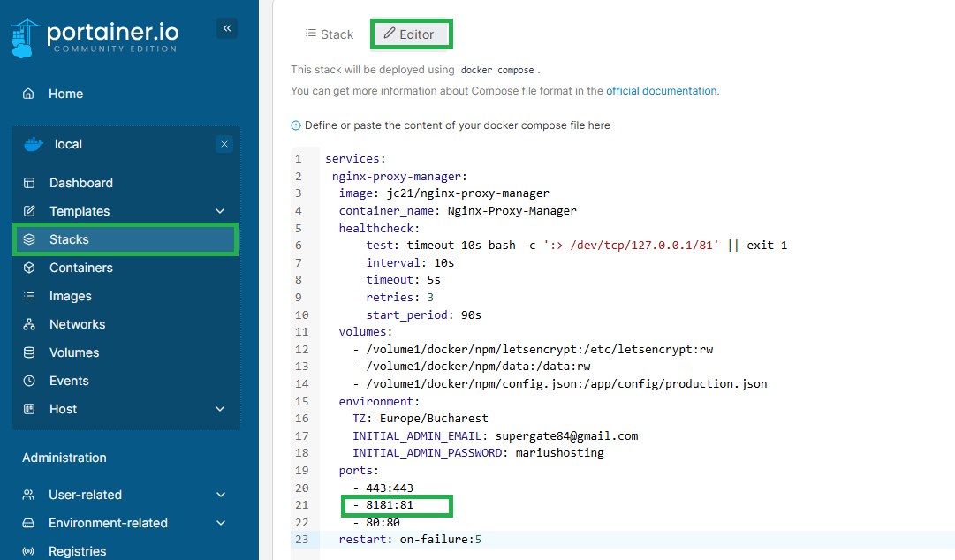Click the Administration section heading
This screenshot has width=955, height=560.
pyautogui.click(x=64, y=458)
